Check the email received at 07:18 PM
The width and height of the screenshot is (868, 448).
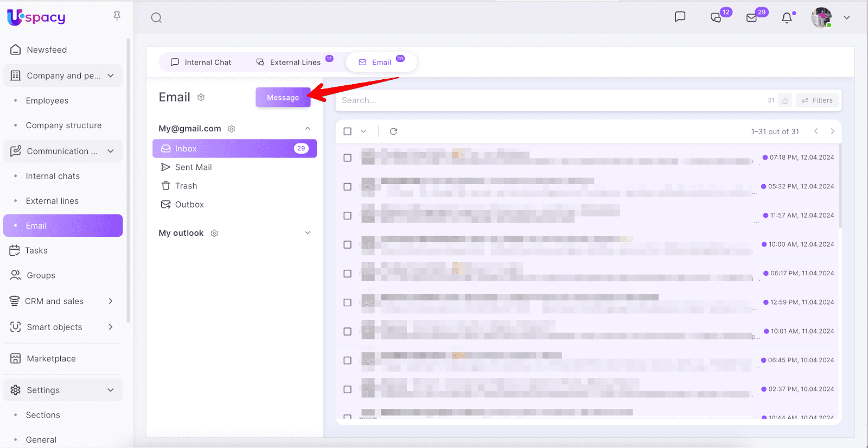(x=348, y=157)
